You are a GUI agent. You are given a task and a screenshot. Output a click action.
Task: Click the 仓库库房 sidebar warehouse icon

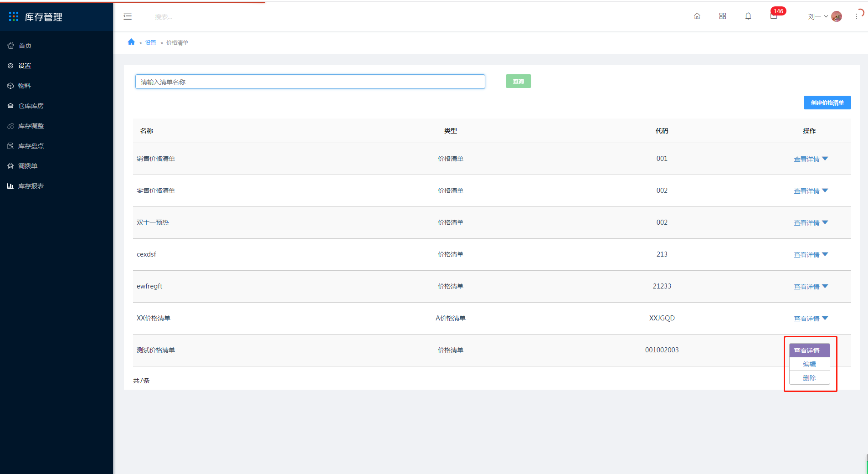(x=10, y=106)
